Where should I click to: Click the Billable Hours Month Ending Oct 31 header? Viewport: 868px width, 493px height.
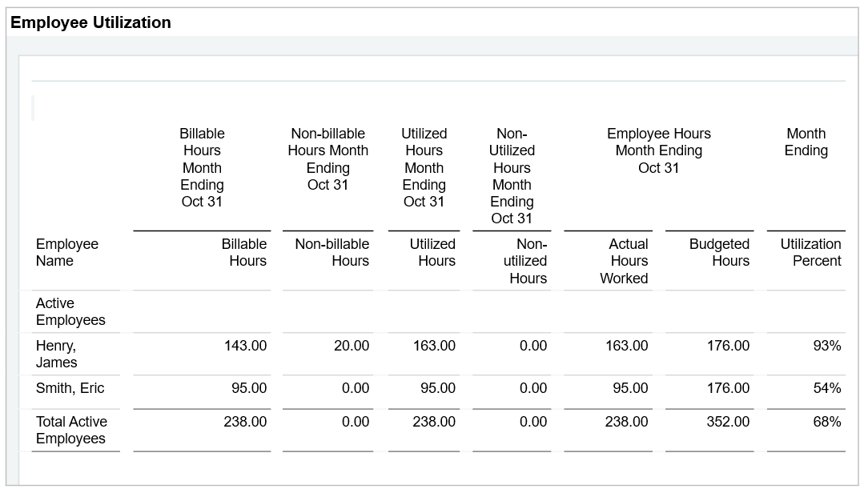[202, 167]
